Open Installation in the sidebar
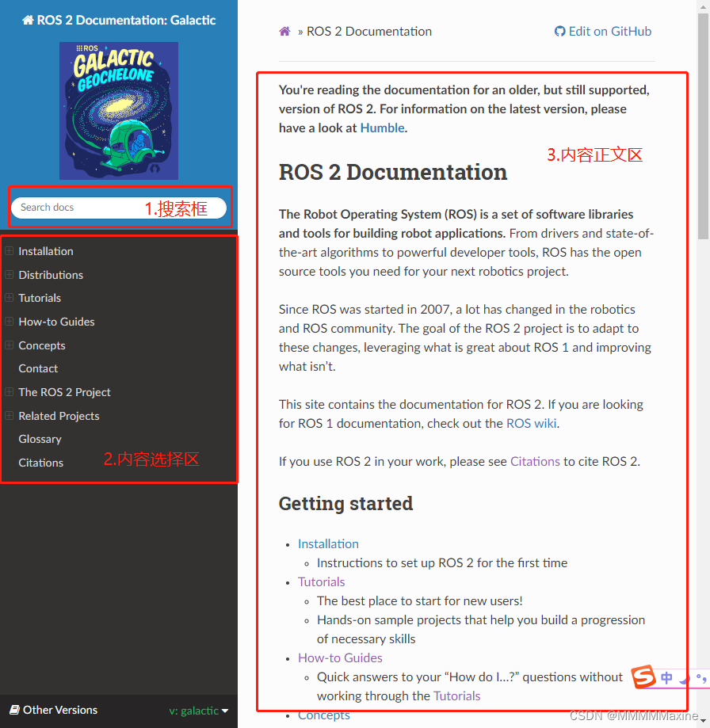 click(46, 251)
